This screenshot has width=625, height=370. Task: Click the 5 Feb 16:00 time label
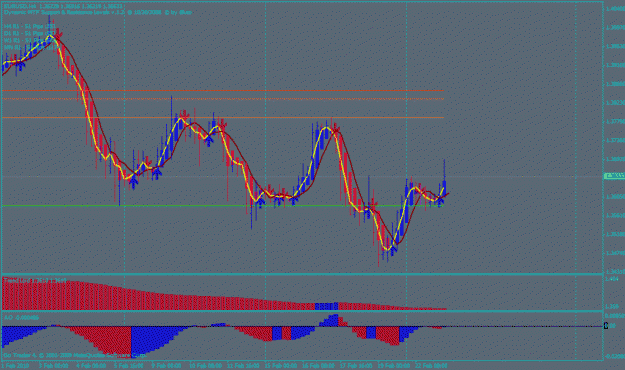[x=128, y=366]
